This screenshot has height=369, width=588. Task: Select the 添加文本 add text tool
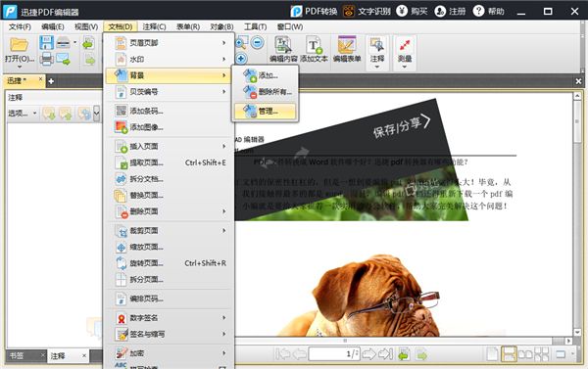click(314, 49)
